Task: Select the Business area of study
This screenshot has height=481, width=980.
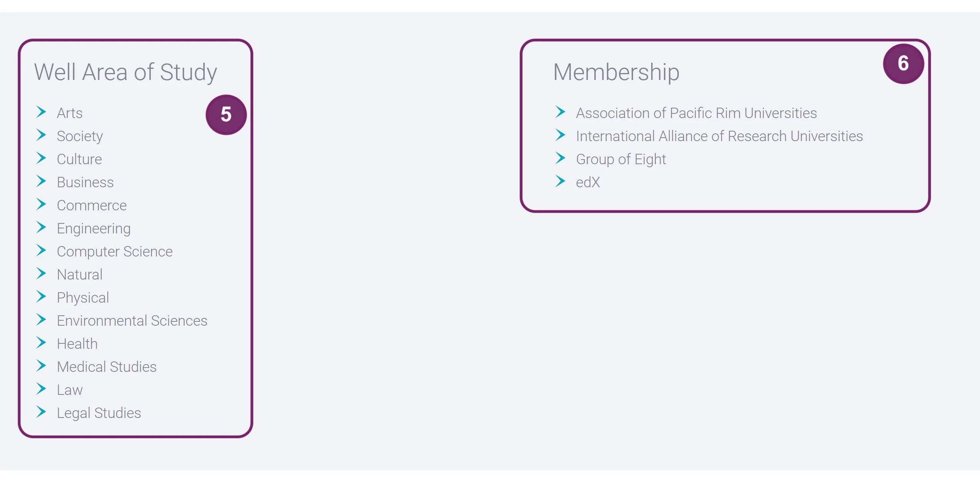Action: click(85, 182)
